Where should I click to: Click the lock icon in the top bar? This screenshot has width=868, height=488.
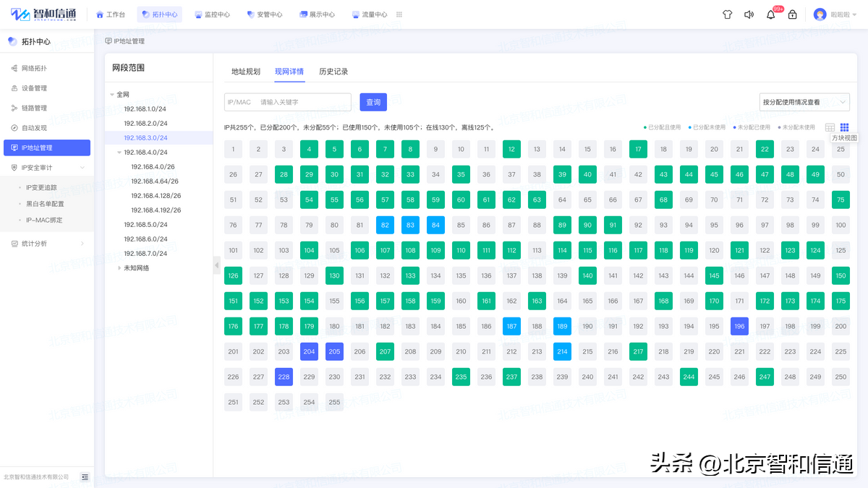pos(792,14)
